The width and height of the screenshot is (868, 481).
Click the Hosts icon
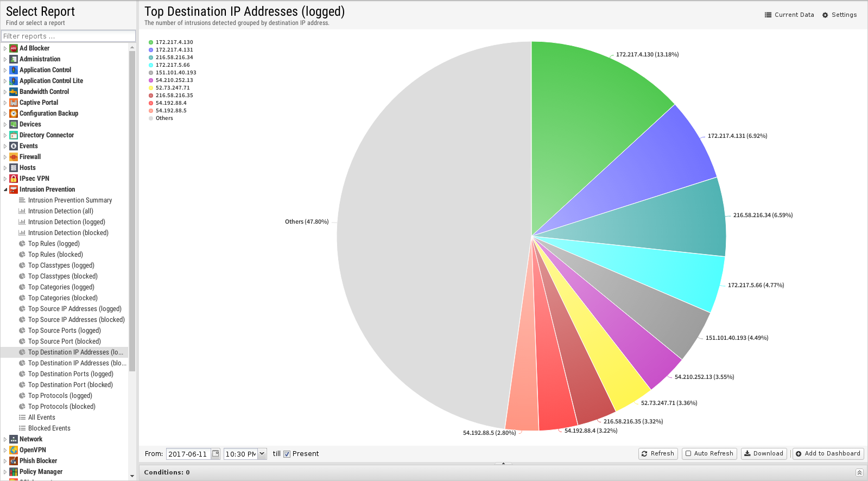(14, 168)
